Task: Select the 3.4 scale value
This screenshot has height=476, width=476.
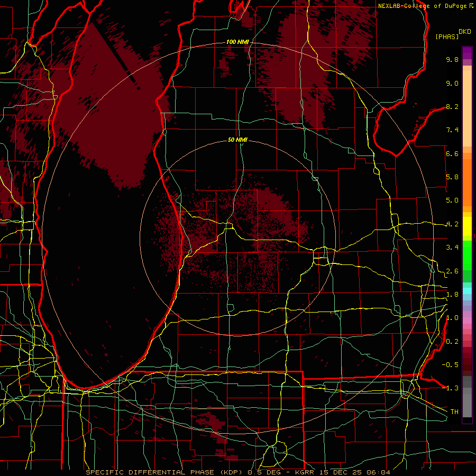Action: point(452,248)
